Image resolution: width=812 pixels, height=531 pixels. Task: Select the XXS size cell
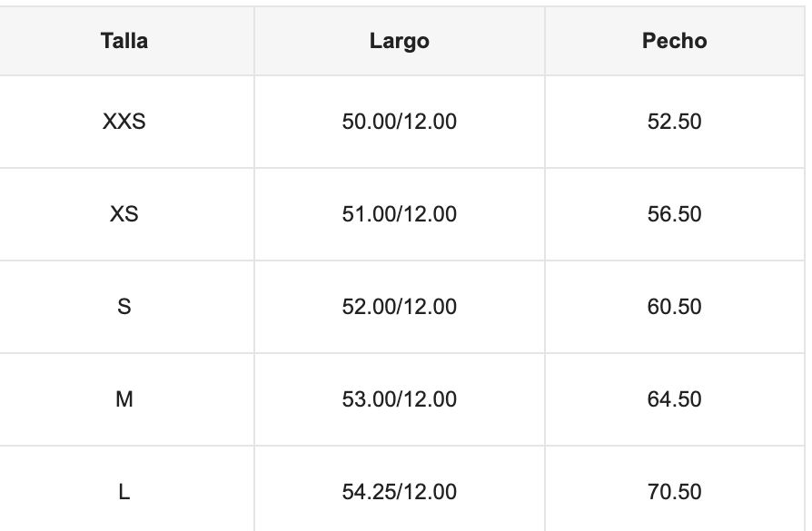pos(124,122)
